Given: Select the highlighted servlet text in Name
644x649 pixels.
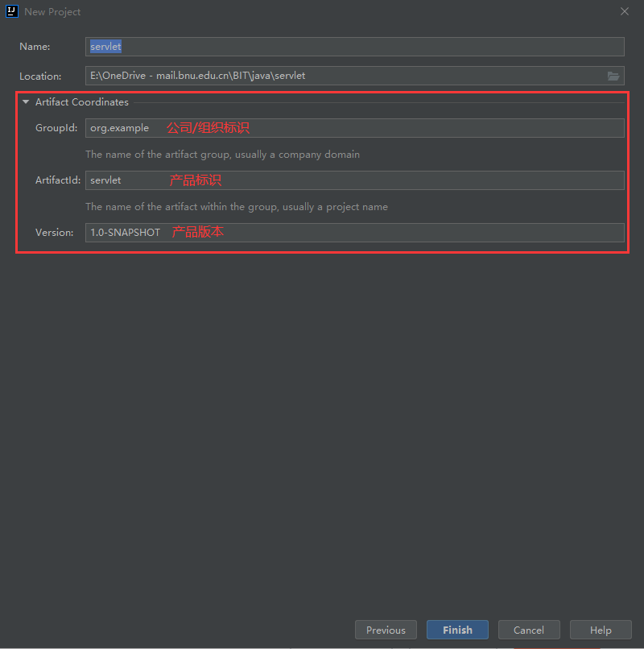Looking at the screenshot, I should pyautogui.click(x=105, y=47).
